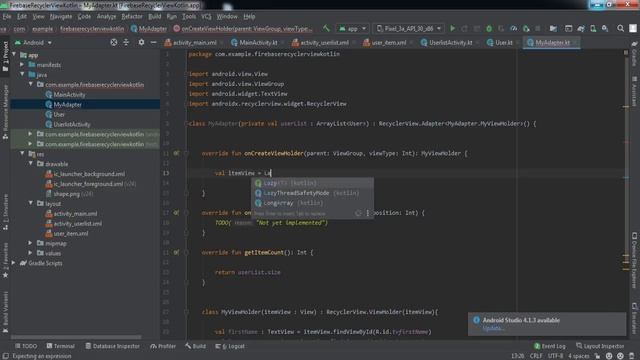Click the Stop icon in the run toolbar
640x360 pixels.
pos(538,28)
